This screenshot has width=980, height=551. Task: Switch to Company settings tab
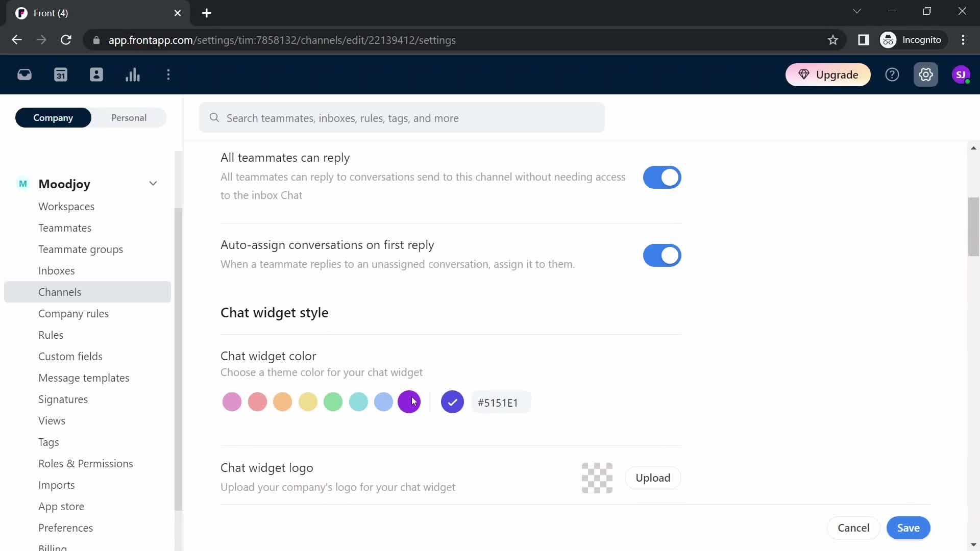click(x=53, y=118)
